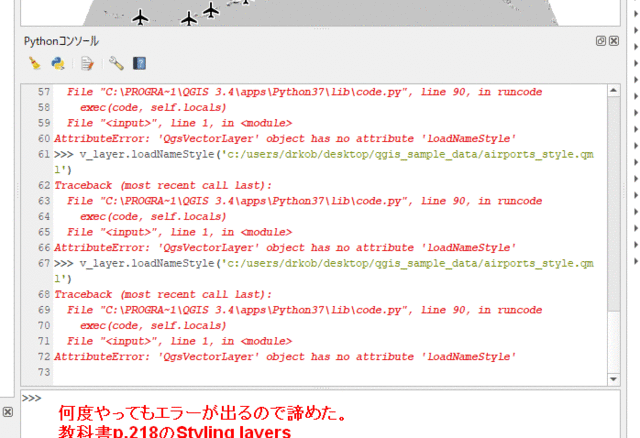Close the panel left of input prompt
This screenshot has width=640, height=438.
point(8,412)
